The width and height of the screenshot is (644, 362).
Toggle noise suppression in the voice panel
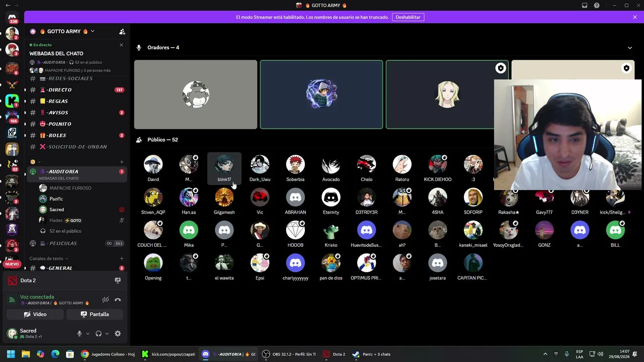105,300
